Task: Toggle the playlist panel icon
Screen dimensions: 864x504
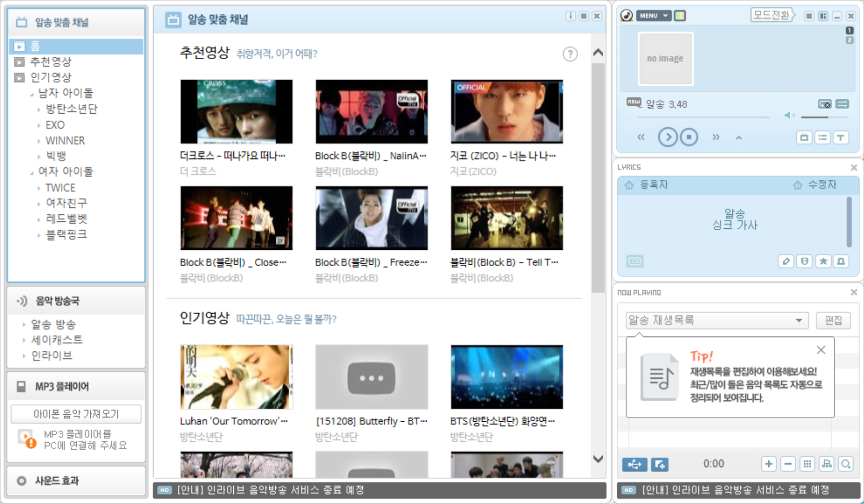Action: (823, 138)
